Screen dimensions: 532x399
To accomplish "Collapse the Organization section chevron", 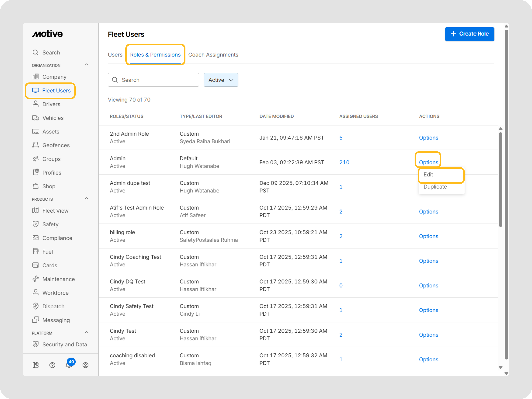I will pos(87,65).
